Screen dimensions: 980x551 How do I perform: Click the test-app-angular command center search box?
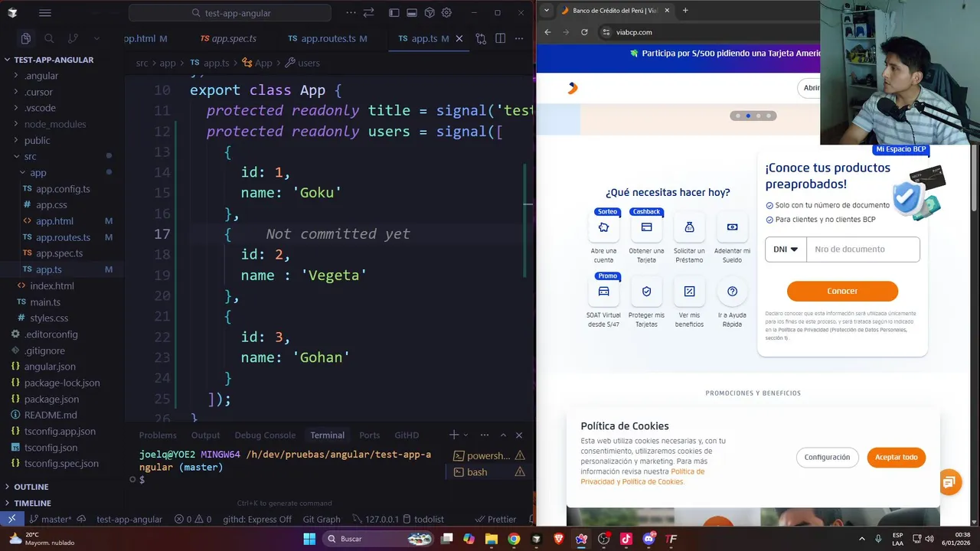point(230,13)
